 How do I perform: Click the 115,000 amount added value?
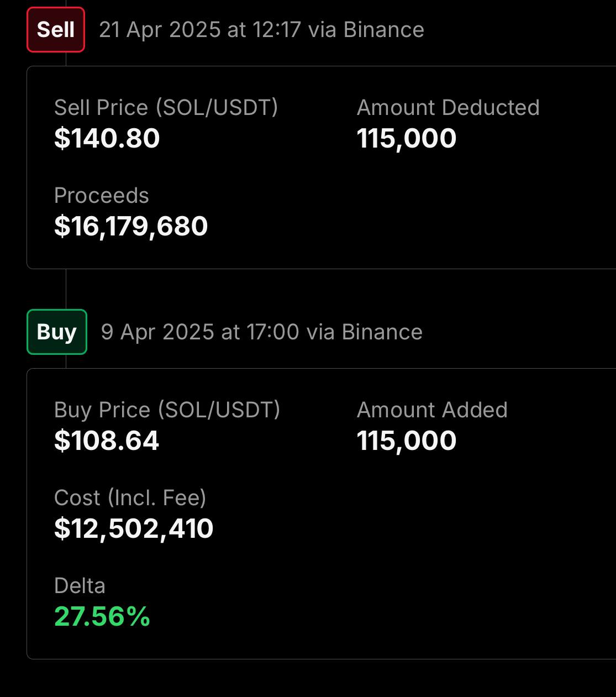click(407, 441)
